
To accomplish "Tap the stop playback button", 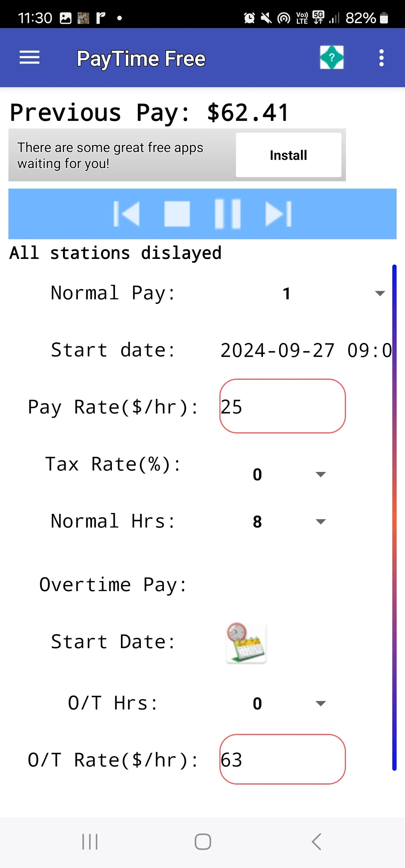I will 177,214.
